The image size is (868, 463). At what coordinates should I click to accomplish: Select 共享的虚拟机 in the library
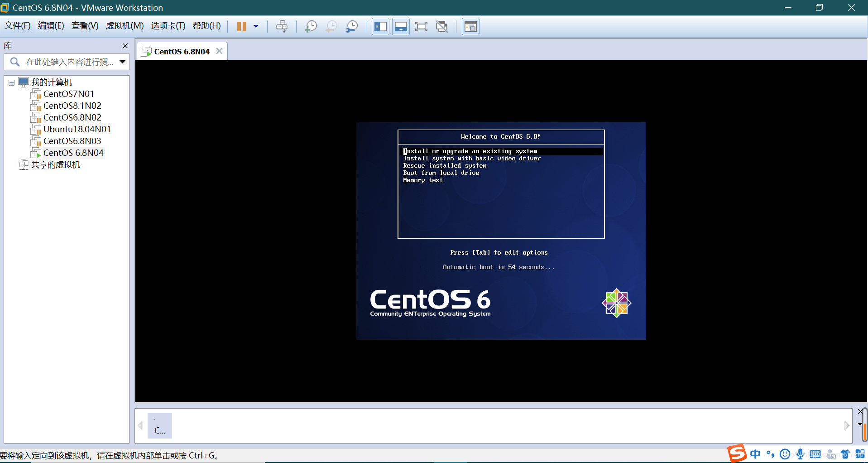(x=55, y=165)
